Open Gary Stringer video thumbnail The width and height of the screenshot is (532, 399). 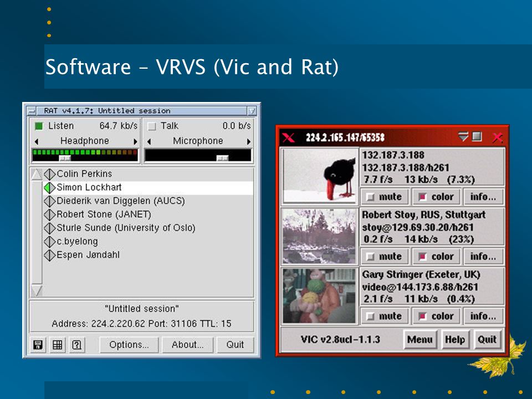pyautogui.click(x=320, y=296)
